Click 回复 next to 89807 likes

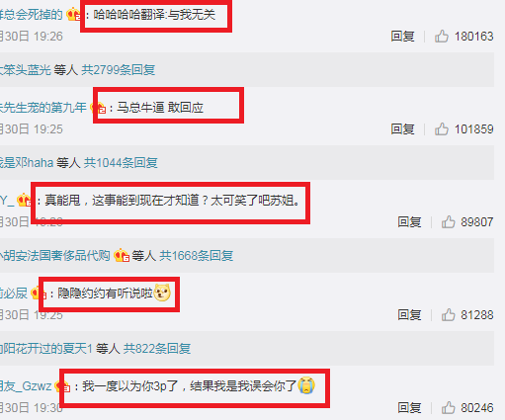point(409,222)
